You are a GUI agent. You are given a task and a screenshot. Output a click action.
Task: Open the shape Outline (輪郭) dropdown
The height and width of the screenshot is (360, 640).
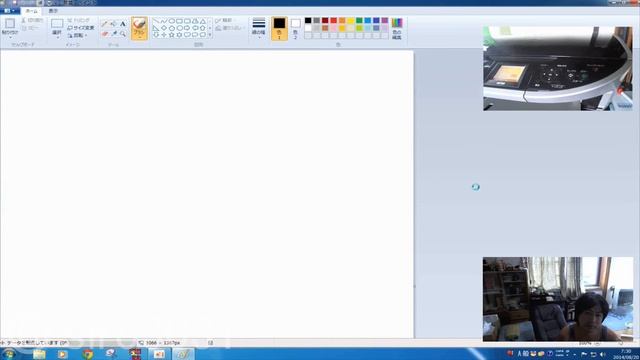tap(224, 20)
